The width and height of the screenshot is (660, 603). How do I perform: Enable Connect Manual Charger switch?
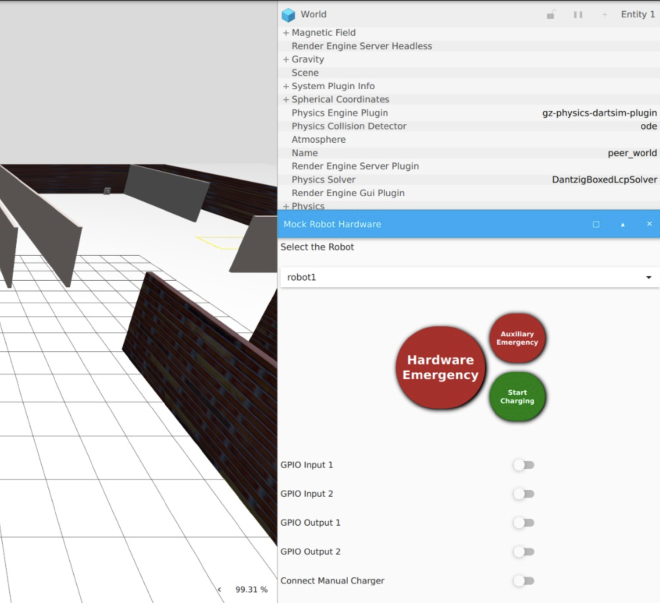(x=523, y=581)
